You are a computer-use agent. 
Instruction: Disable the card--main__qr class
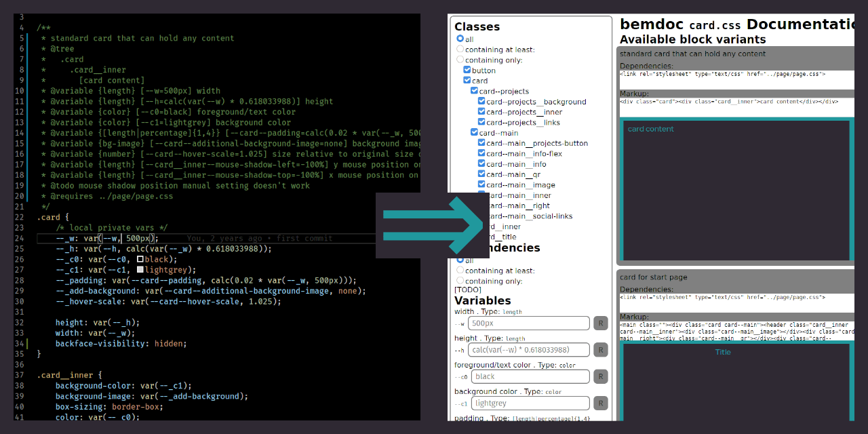pos(481,174)
